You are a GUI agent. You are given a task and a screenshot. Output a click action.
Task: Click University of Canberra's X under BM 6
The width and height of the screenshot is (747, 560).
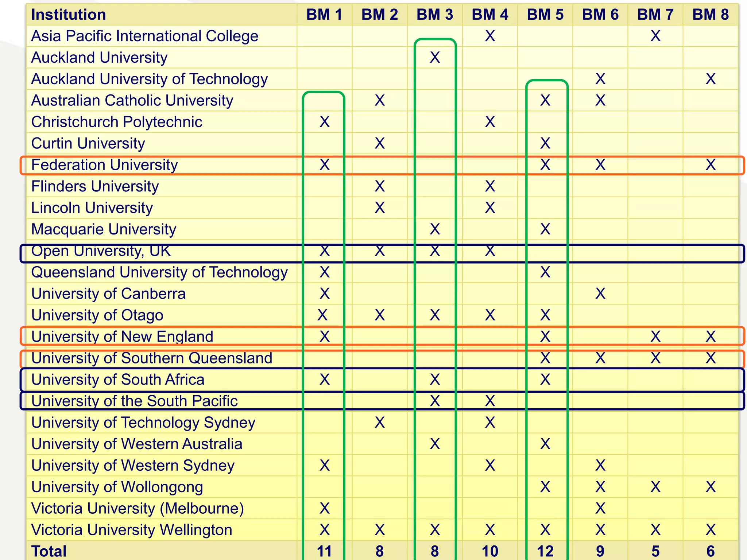[600, 293]
